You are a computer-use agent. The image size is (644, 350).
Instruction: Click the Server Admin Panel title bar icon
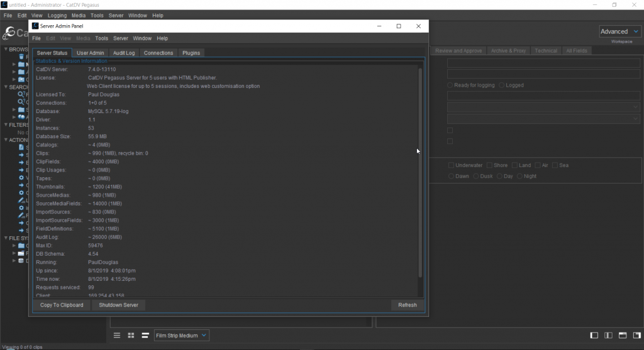(x=35, y=26)
